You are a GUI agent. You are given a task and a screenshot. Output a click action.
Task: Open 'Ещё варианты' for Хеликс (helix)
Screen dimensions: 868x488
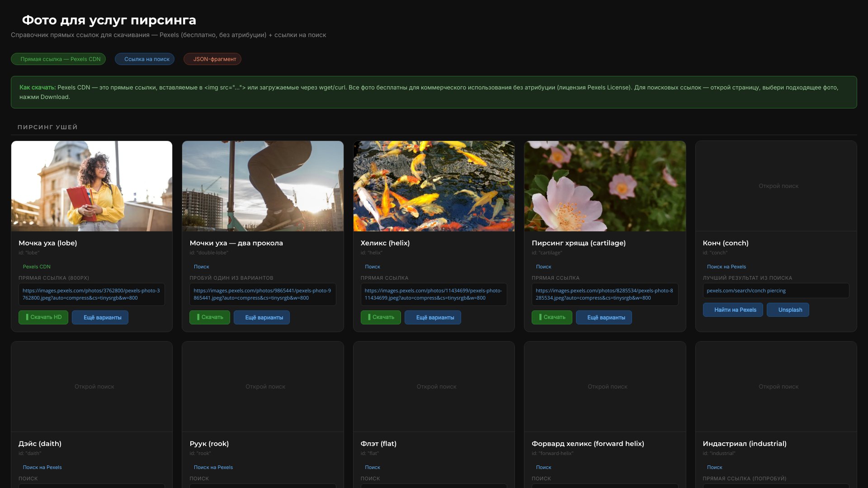click(433, 318)
